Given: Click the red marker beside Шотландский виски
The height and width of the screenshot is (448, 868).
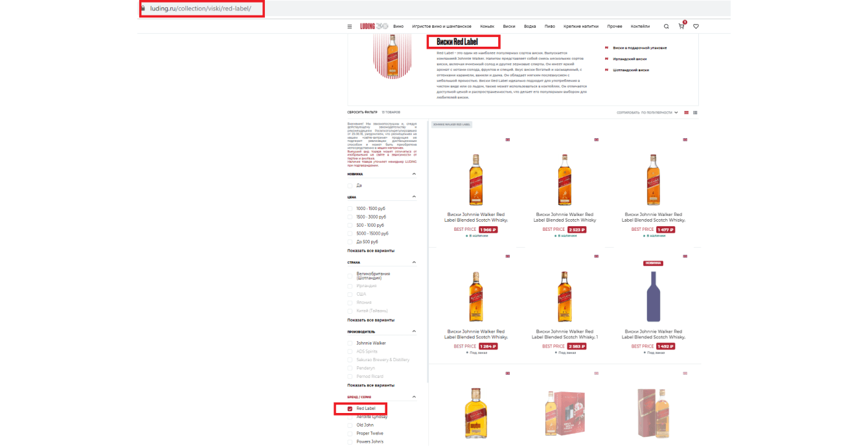Looking at the screenshot, I should coord(606,70).
